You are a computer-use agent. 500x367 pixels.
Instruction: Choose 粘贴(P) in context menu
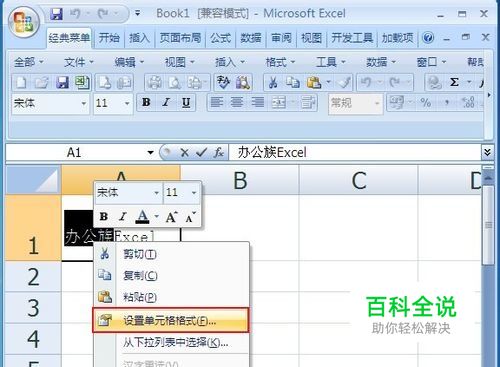(172, 297)
